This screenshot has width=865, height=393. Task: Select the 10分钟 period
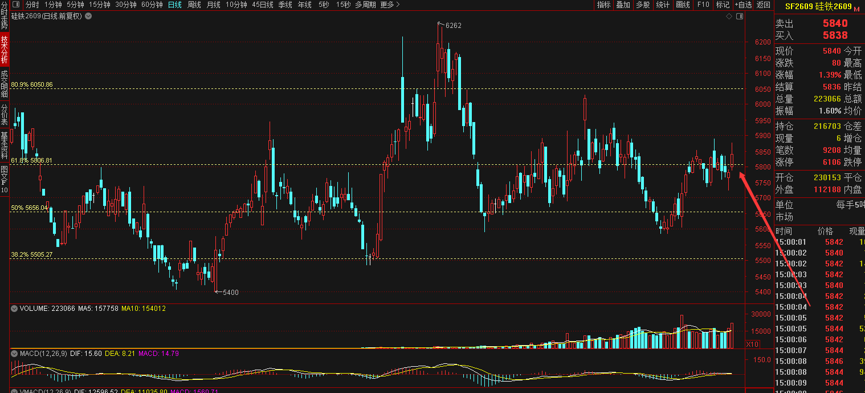[x=236, y=4]
